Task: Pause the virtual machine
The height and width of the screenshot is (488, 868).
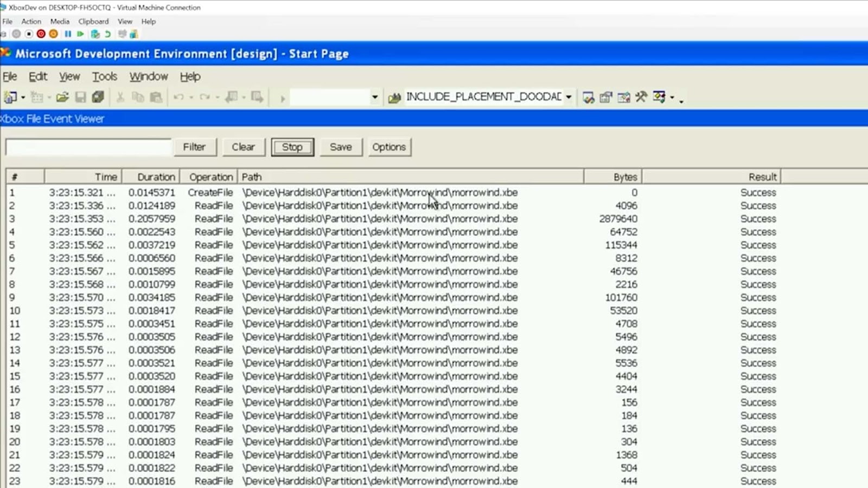Action: tap(68, 34)
